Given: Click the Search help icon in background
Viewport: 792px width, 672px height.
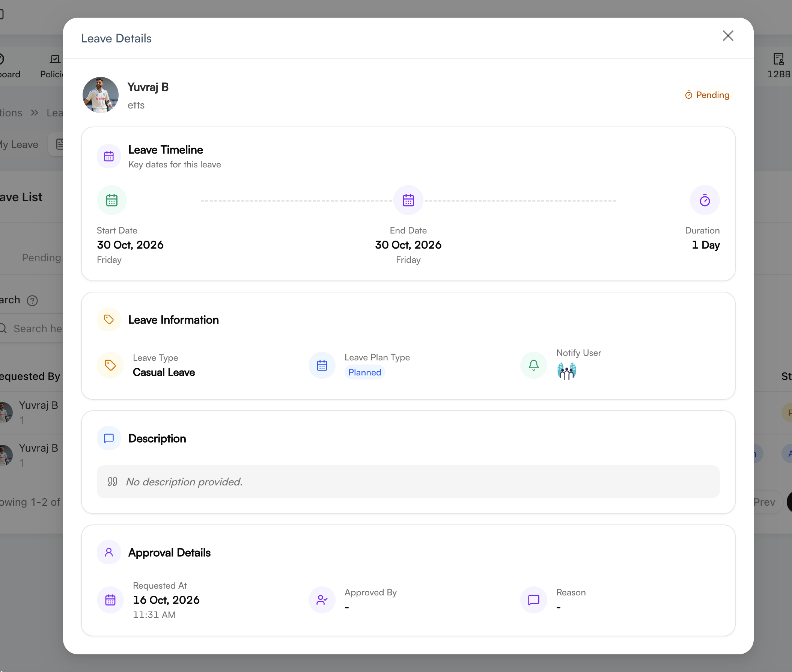Looking at the screenshot, I should 32,301.
